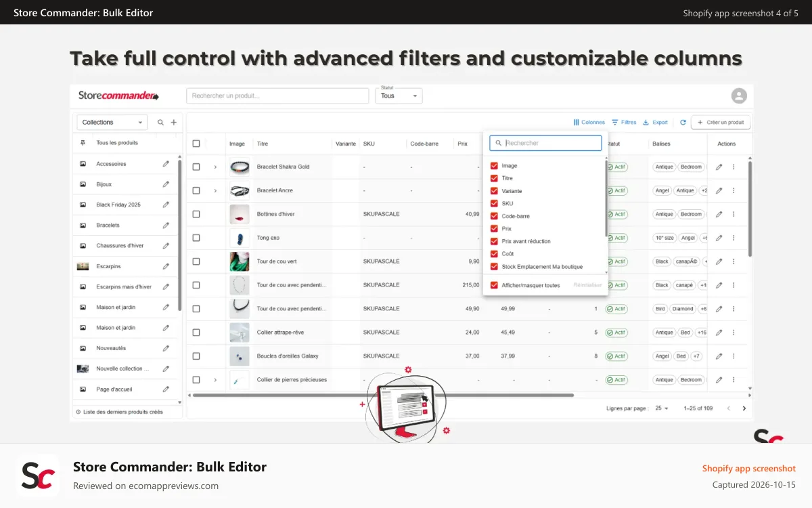
Task: Uncheck the Image column checkbox
Action: click(494, 166)
